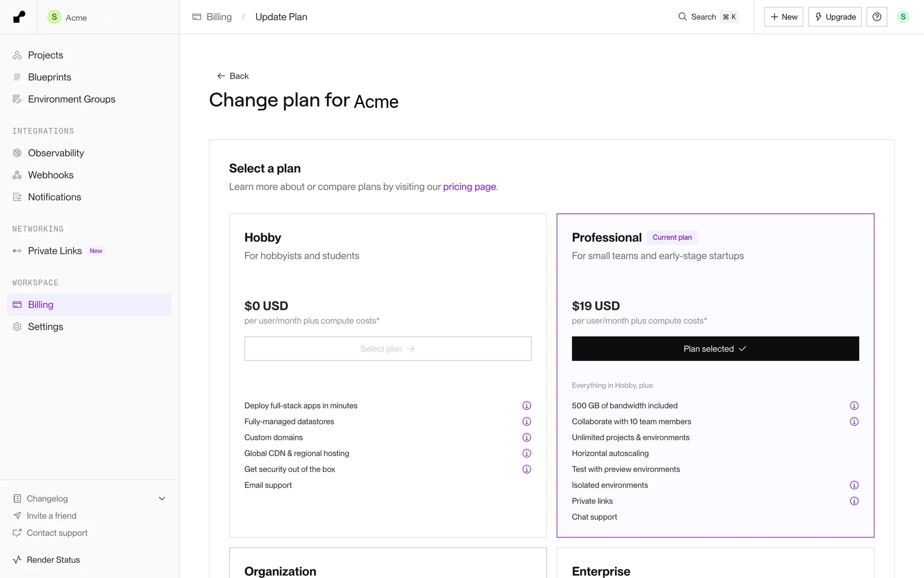The height and width of the screenshot is (578, 924).
Task: Click the Professional plan heading
Action: tap(606, 237)
